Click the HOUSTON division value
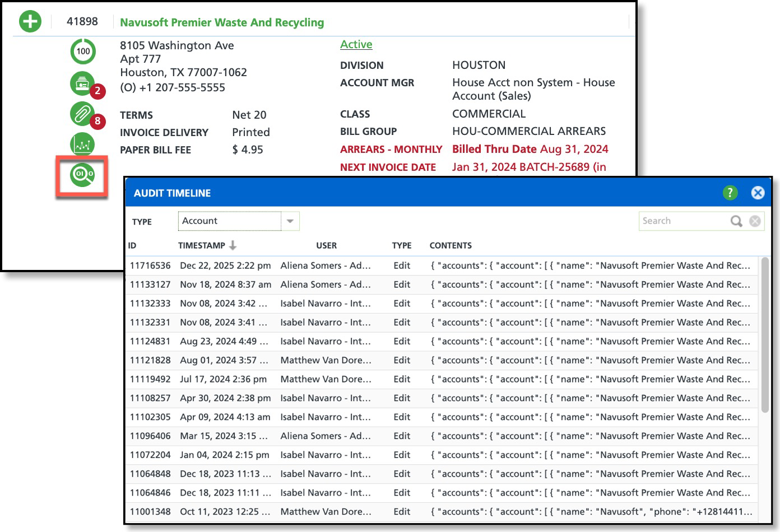780x532 pixels. tap(479, 65)
